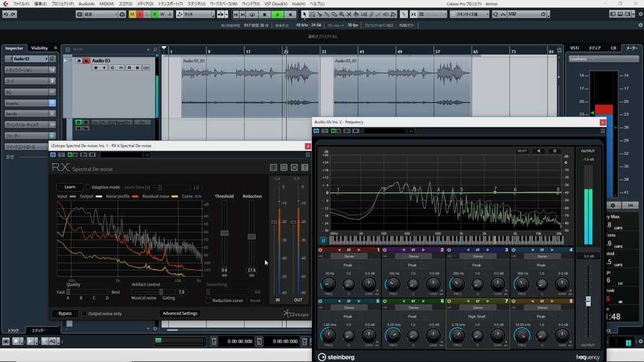Click Frequency EQ output listen speaker icon
This screenshot has width=644, height=362.
tap(538, 151)
